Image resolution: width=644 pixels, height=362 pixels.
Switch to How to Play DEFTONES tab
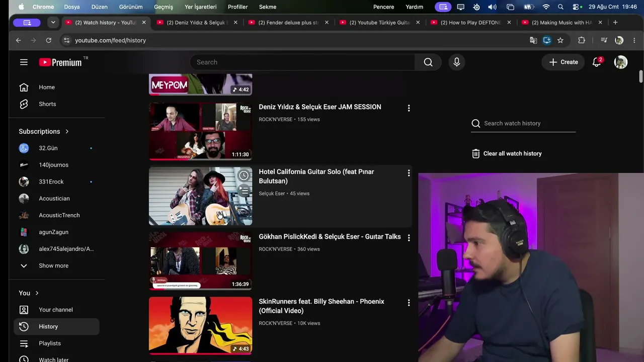click(470, 23)
